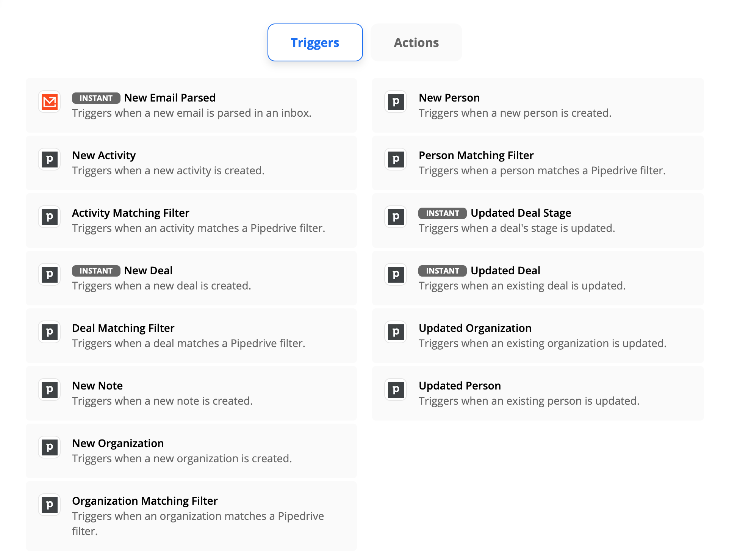
Task: Switch to the Actions tab
Action: [416, 42]
